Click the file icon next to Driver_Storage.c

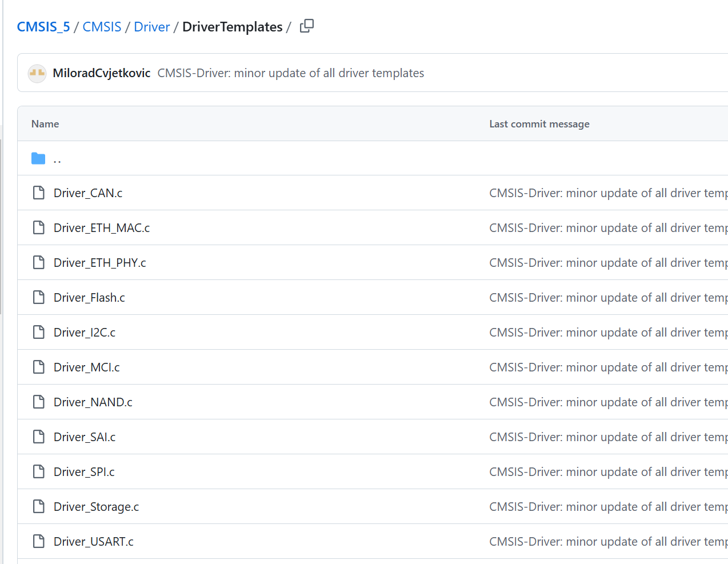pos(39,507)
